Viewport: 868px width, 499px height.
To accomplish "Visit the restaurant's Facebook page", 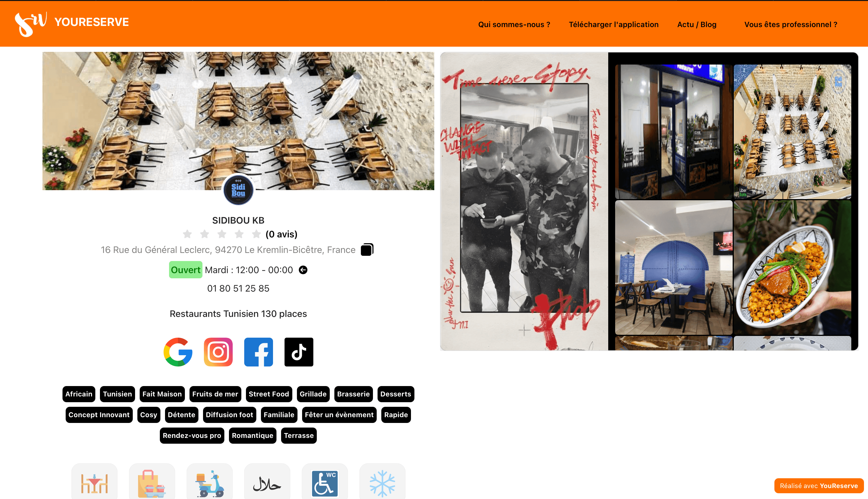I will tap(258, 352).
